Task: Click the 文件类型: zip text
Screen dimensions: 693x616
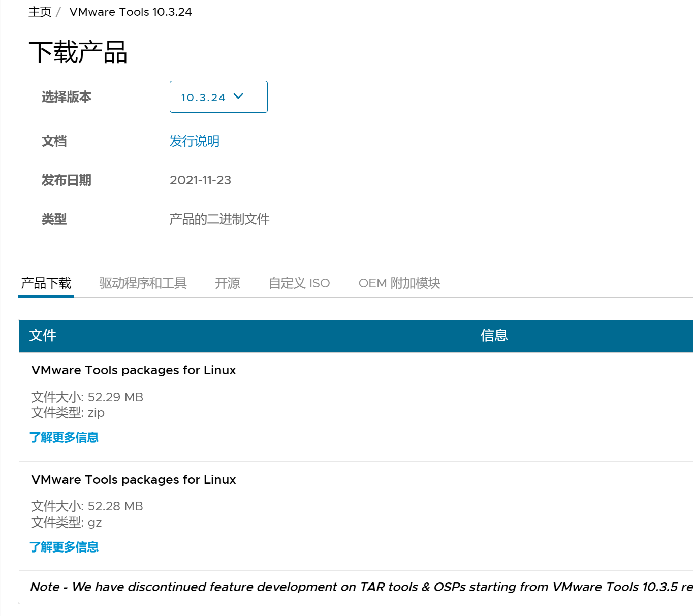Action: pyautogui.click(x=68, y=413)
